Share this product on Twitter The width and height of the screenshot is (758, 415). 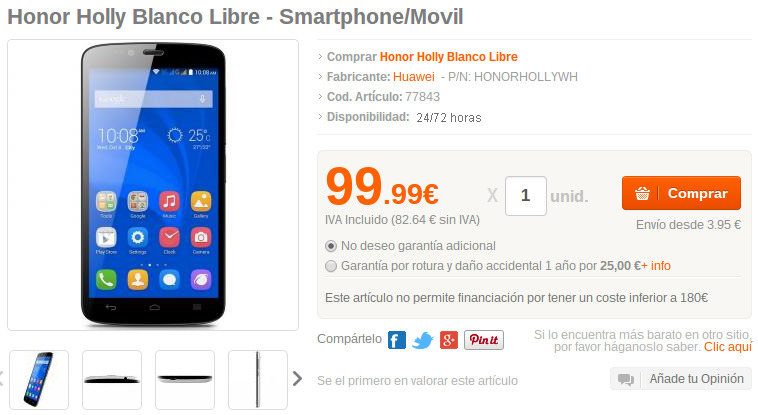pyautogui.click(x=423, y=340)
